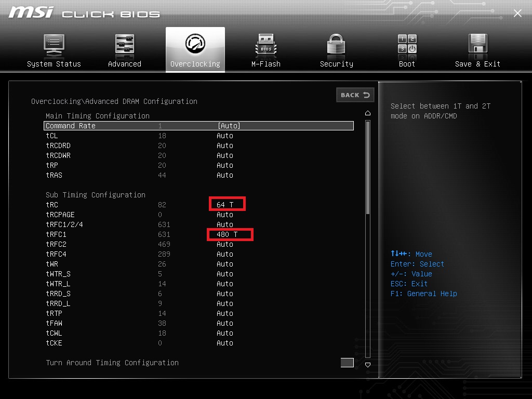Switch to the Security tab label
The image size is (532, 399).
[x=337, y=64]
